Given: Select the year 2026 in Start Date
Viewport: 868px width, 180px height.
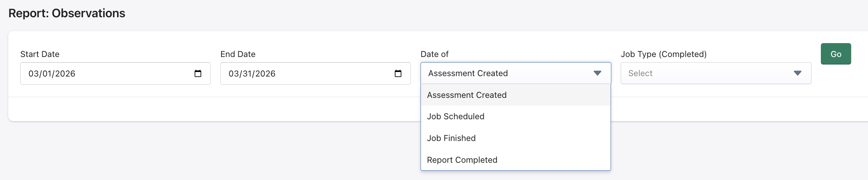Looking at the screenshot, I should pos(65,74).
